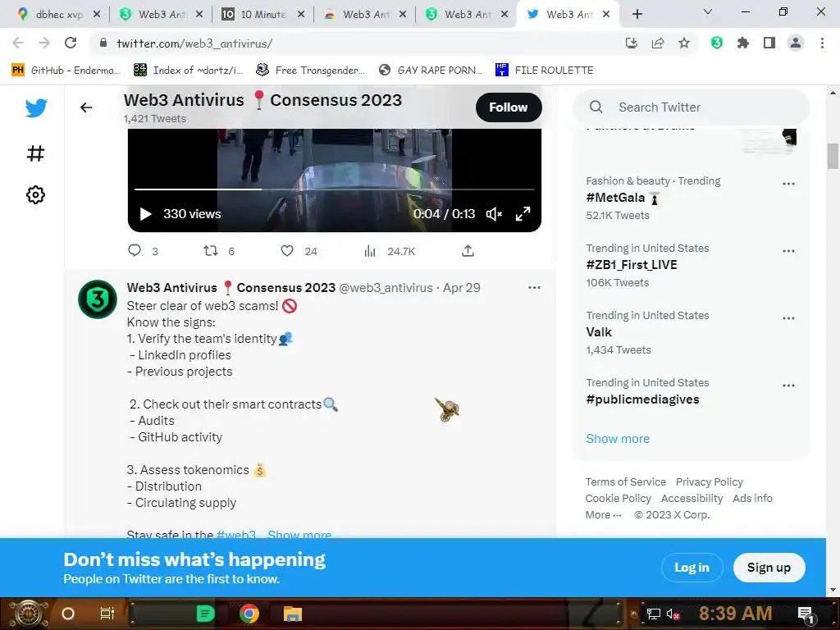
Task: Go back using arrow beside profile name
Action: (x=86, y=107)
